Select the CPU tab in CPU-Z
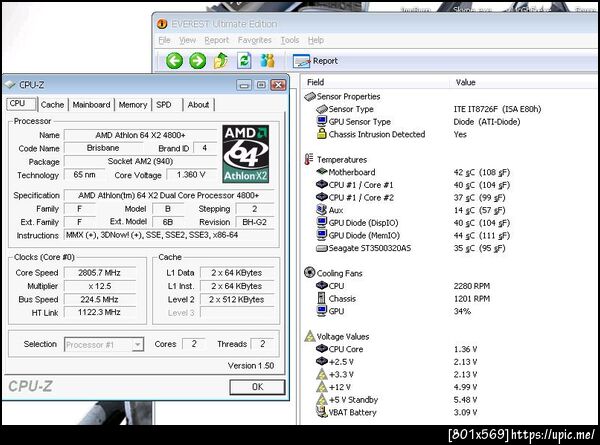 click(x=21, y=104)
